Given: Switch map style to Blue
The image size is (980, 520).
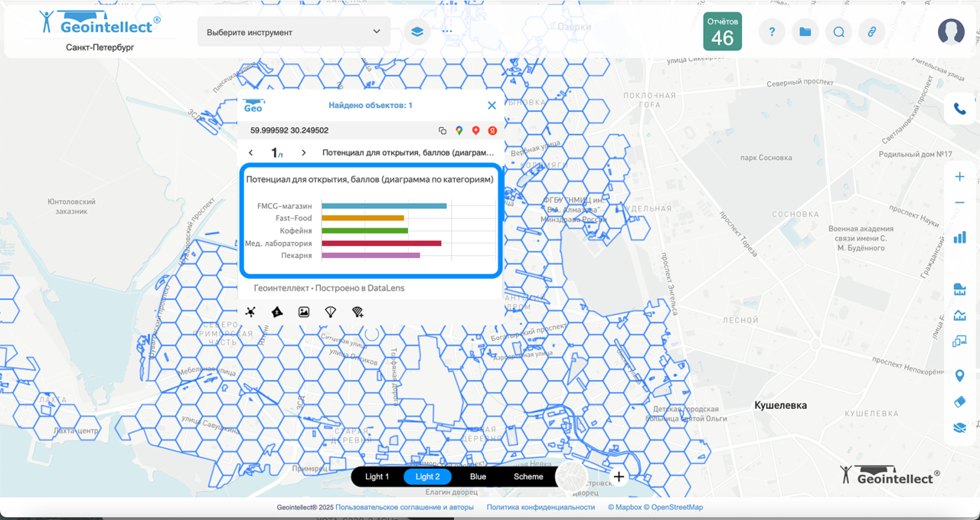Looking at the screenshot, I should 478,476.
